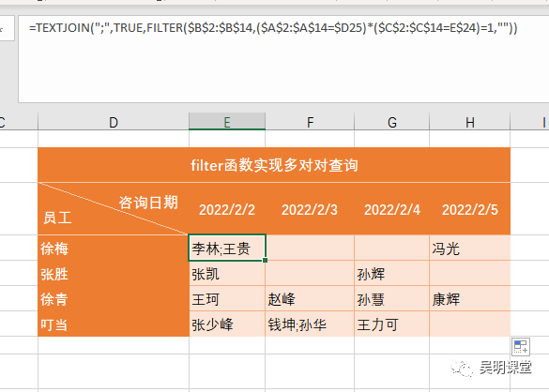
Task: Select cell containing 钱坤;孙华
Action: (x=310, y=324)
